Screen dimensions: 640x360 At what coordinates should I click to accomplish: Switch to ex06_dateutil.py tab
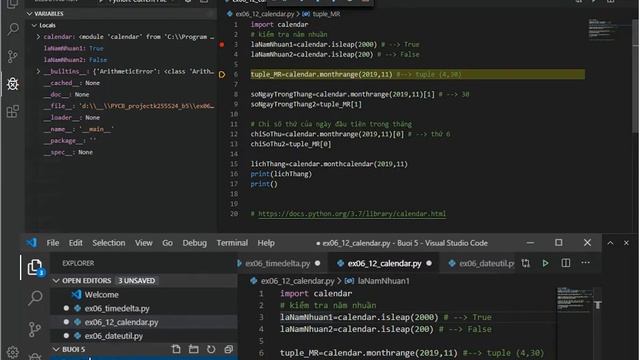tap(482, 264)
